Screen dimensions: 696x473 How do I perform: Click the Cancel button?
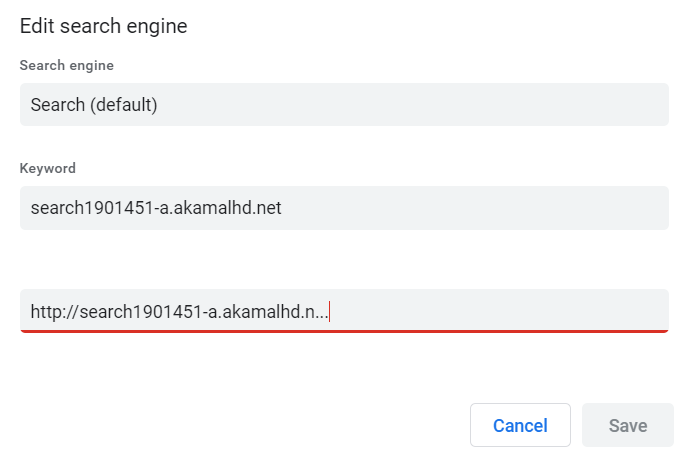pyautogui.click(x=520, y=425)
